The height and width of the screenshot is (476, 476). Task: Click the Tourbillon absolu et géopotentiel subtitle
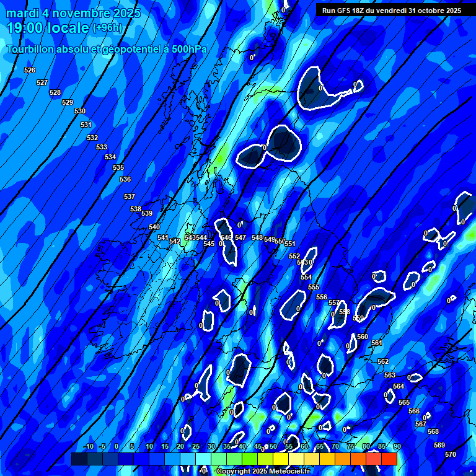pos(107,49)
